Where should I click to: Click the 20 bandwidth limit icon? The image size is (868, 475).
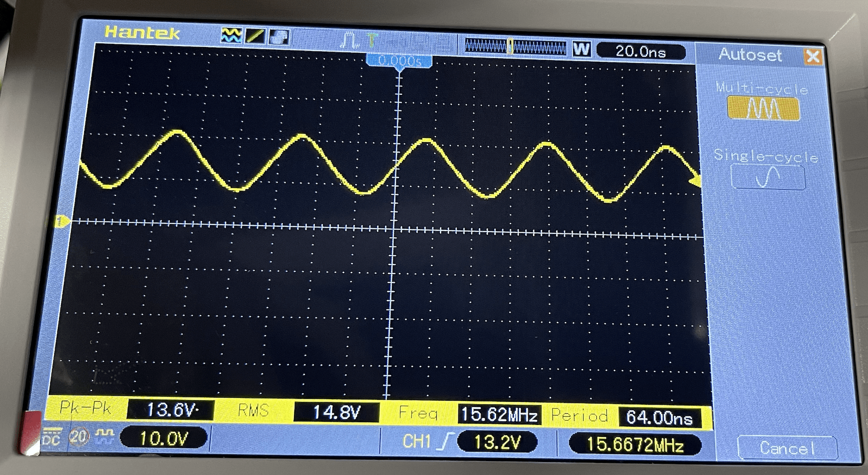click(79, 436)
